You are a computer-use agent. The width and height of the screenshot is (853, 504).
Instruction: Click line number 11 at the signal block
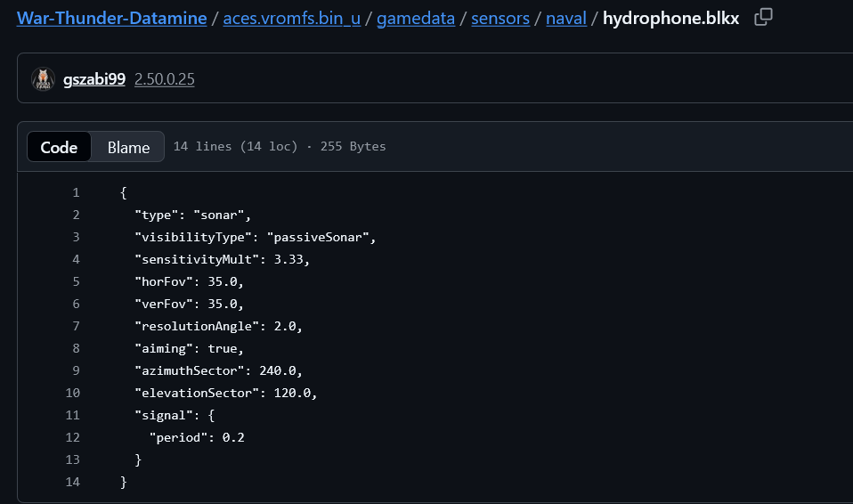pyautogui.click(x=72, y=415)
